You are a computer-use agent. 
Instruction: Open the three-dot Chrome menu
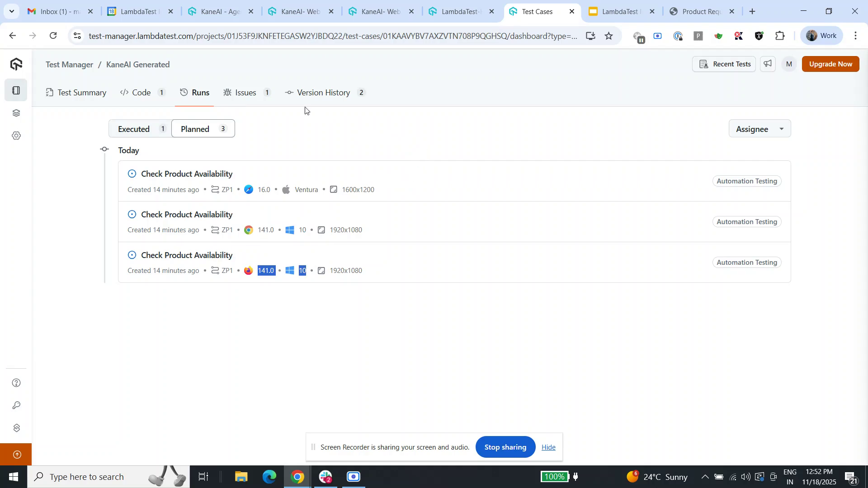click(x=856, y=35)
